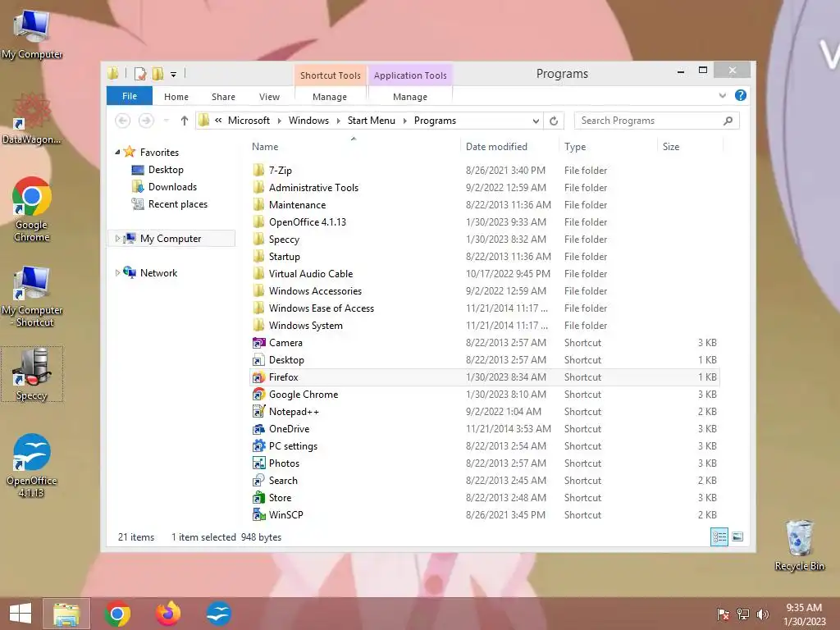Switch to the Home ribbon tab
Viewport: 840px width, 630px height.
click(176, 97)
